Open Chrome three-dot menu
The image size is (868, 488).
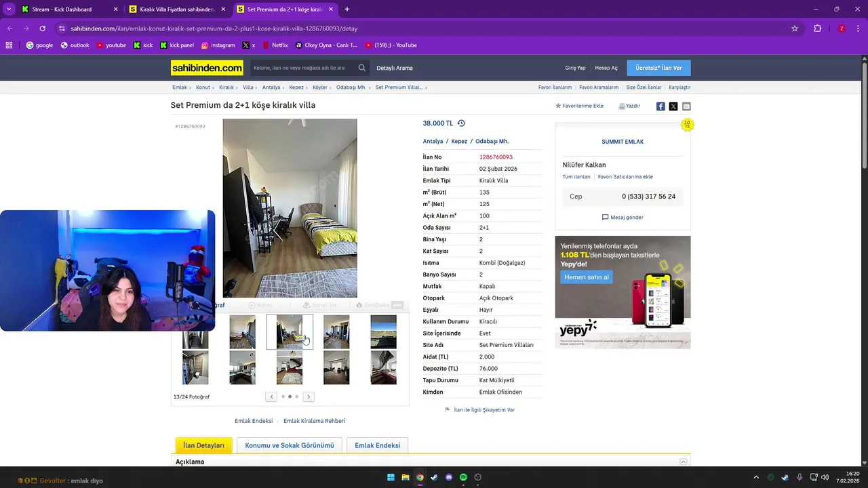pyautogui.click(x=859, y=28)
